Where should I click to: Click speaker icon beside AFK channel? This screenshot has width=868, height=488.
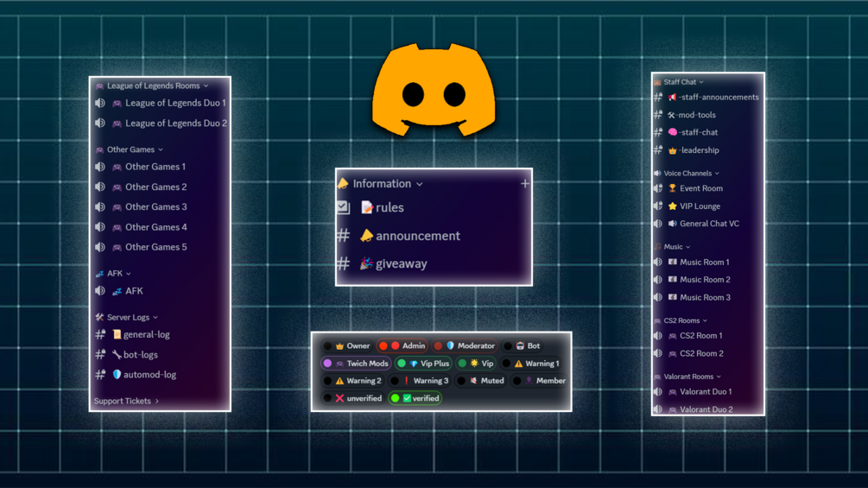100,290
